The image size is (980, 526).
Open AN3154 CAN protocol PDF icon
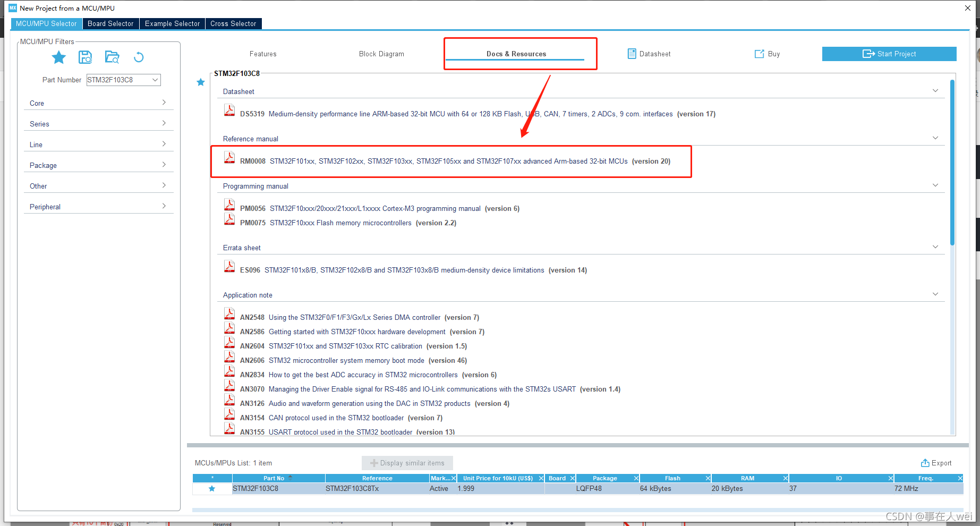point(229,414)
